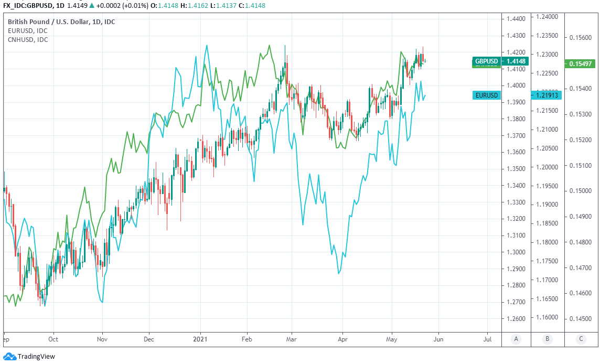Screen dimensions: 600x364
Task: Expand the British Pound / U.S. Dollar legend title
Action: pos(61,22)
